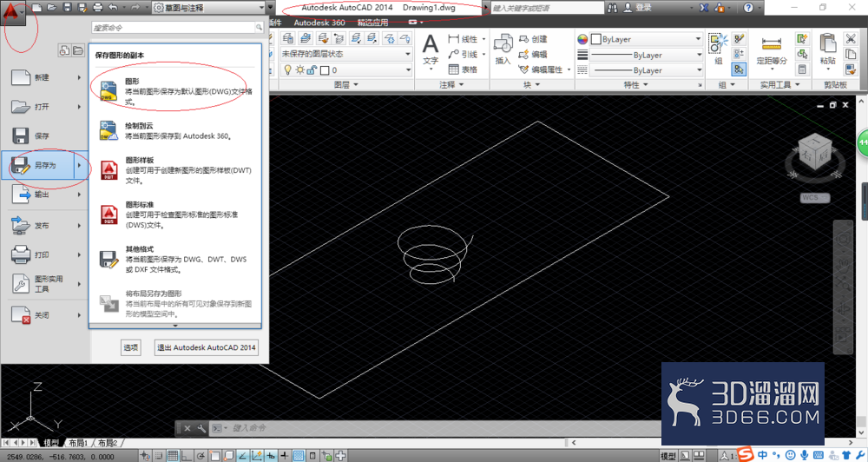Select 新建 in the application menu
The height and width of the screenshot is (462, 868).
tap(45, 77)
